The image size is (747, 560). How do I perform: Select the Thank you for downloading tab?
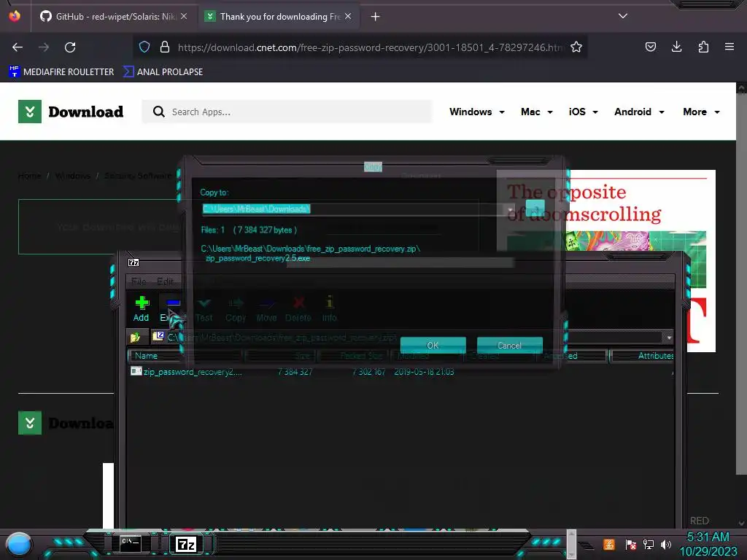280,16
